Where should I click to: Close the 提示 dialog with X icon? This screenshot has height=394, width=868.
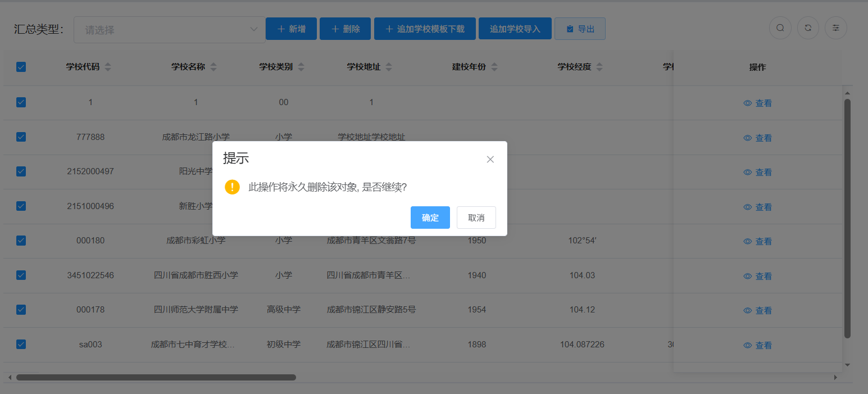point(490,159)
